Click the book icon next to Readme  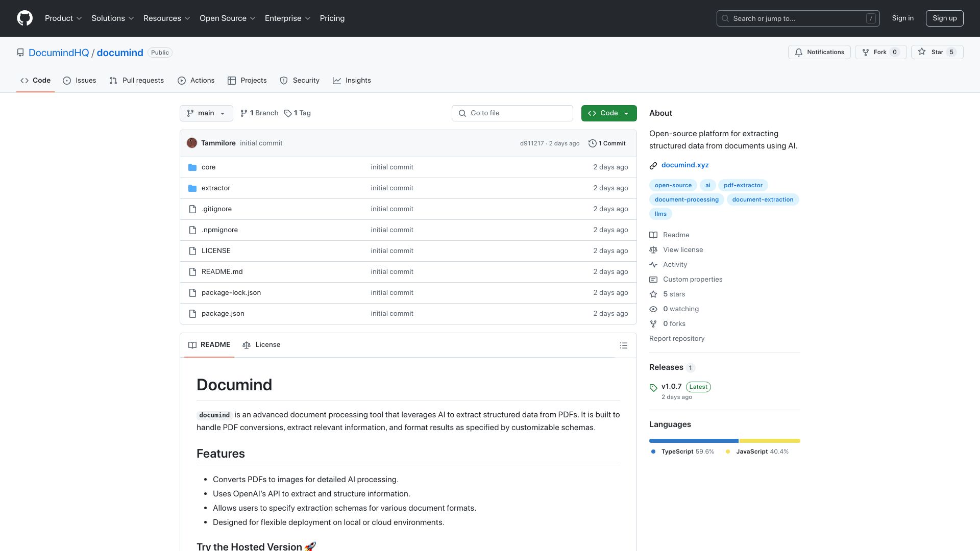[x=653, y=235]
